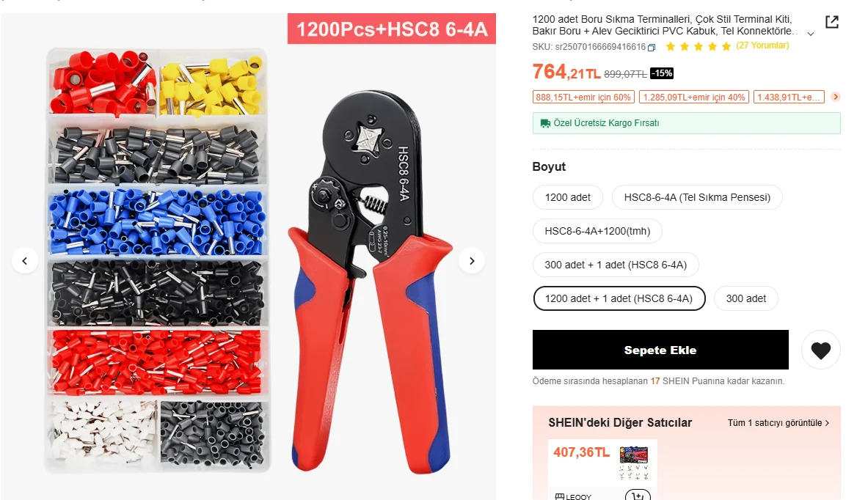Choose the 300 adet + 1 adet (HSC8 6-4A) option
This screenshot has width=868, height=500.
coord(616,265)
